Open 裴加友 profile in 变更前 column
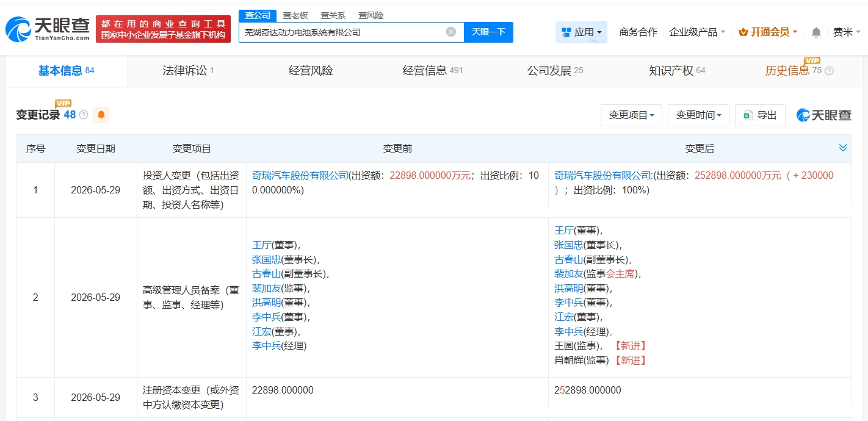This screenshot has width=868, height=421. click(x=266, y=288)
